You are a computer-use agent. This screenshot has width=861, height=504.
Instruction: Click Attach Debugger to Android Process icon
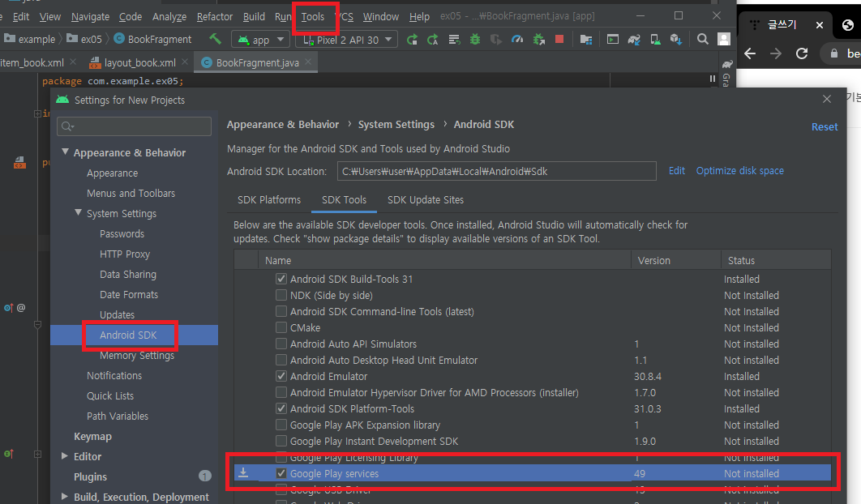[x=538, y=40]
